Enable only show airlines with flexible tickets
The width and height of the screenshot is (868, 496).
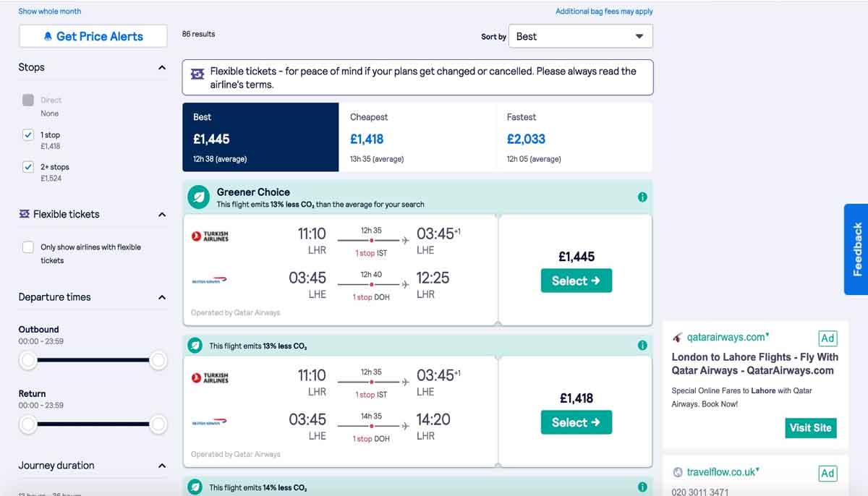[x=28, y=247]
